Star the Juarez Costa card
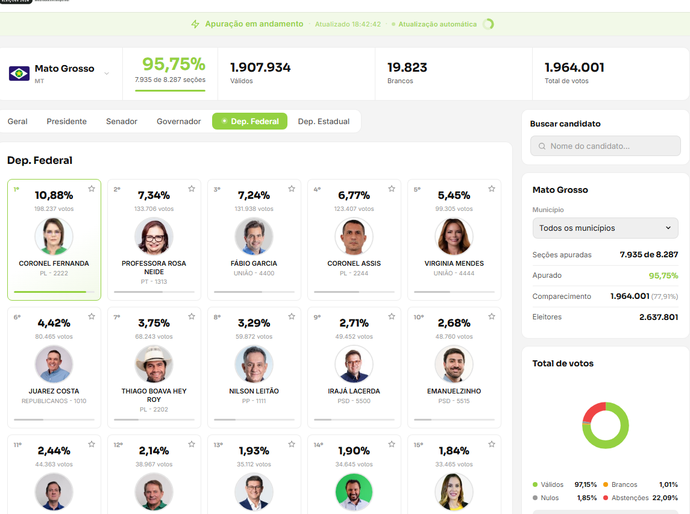 tap(92, 316)
